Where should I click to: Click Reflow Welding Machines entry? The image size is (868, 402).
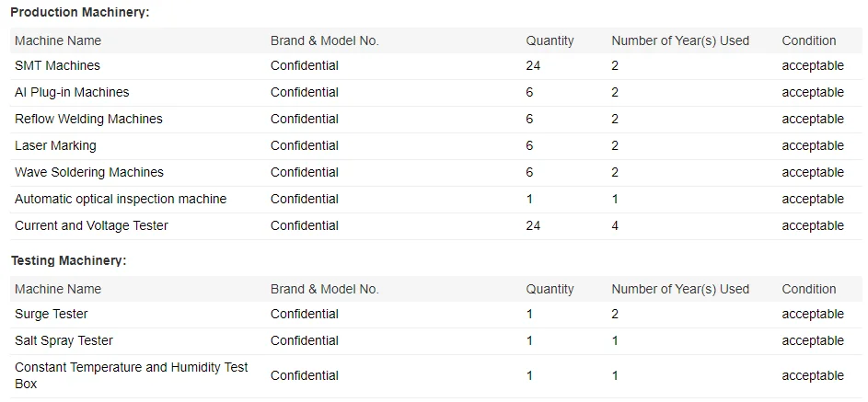pyautogui.click(x=88, y=119)
